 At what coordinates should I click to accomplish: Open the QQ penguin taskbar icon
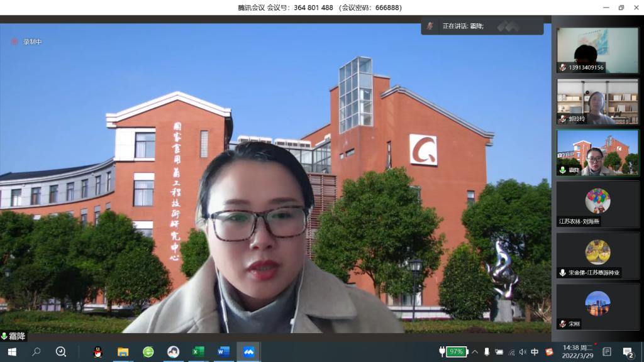click(x=97, y=352)
